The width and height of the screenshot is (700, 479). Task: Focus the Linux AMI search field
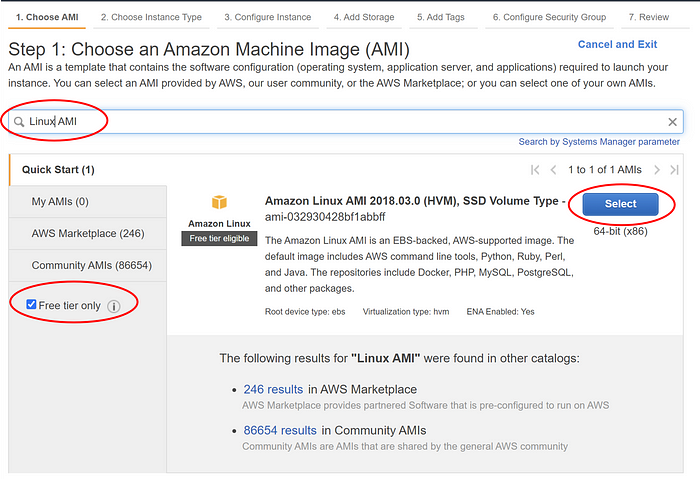point(346,122)
